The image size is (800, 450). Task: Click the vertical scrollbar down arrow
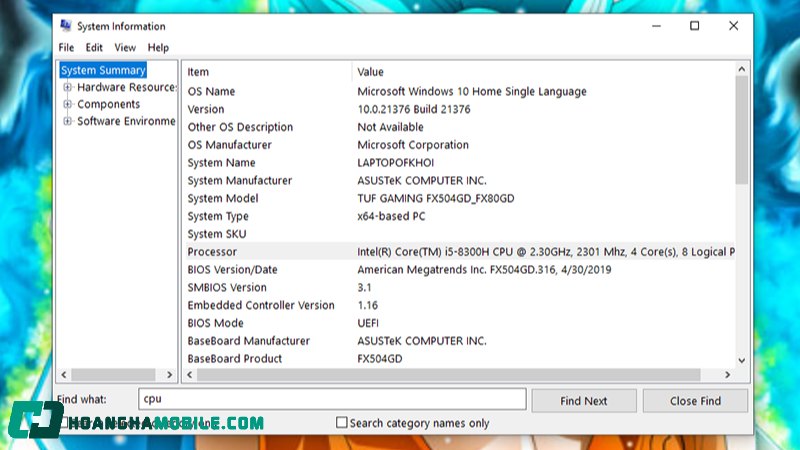[x=741, y=360]
